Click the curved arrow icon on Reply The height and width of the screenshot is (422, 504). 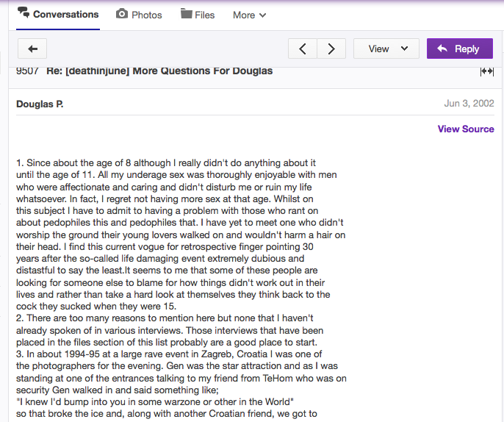click(442, 49)
